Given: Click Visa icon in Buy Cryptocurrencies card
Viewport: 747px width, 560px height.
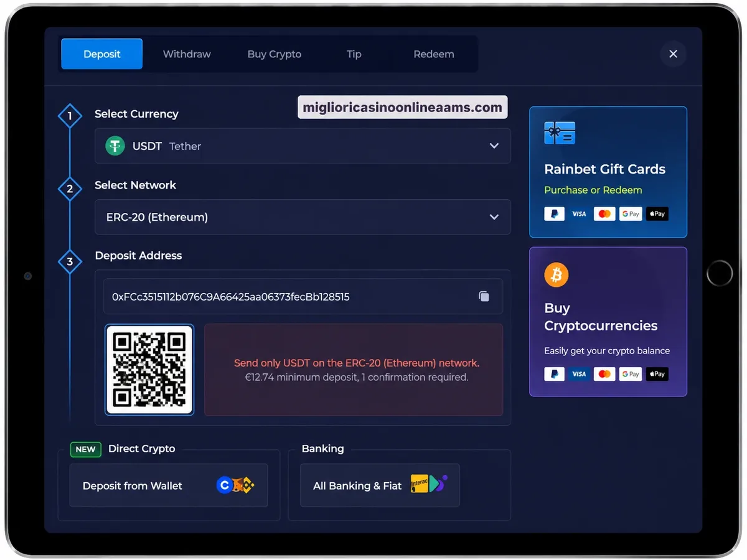Looking at the screenshot, I should click(579, 374).
